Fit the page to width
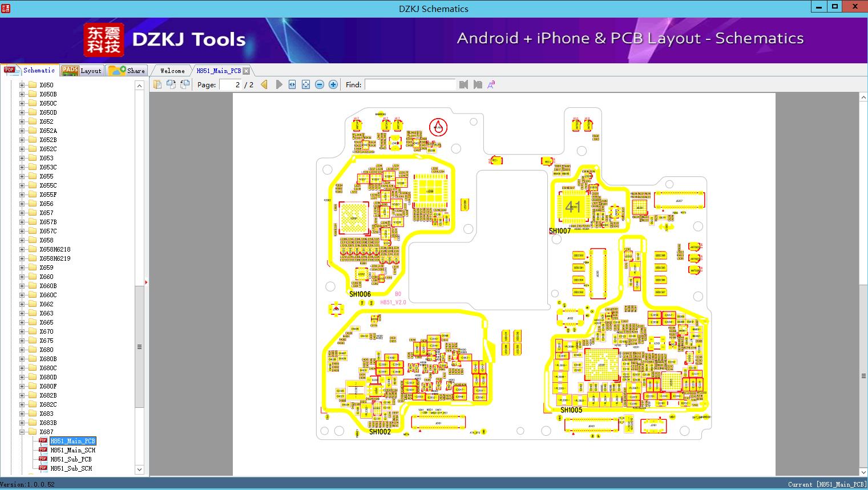Viewport: 868px width, 490px height. tap(292, 84)
